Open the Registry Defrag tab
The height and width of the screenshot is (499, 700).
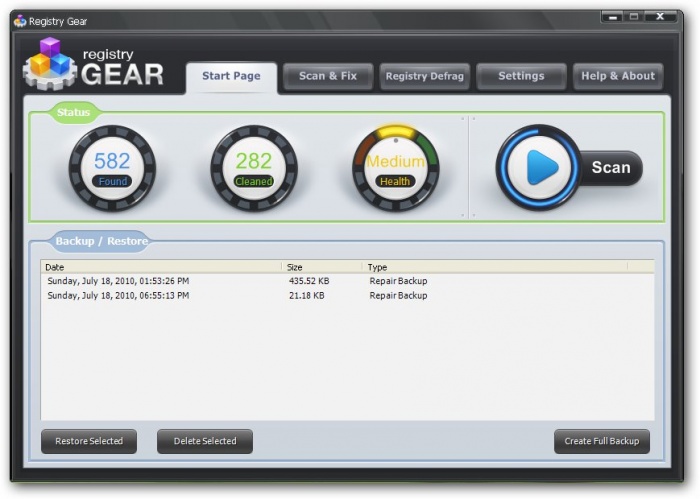(x=425, y=76)
